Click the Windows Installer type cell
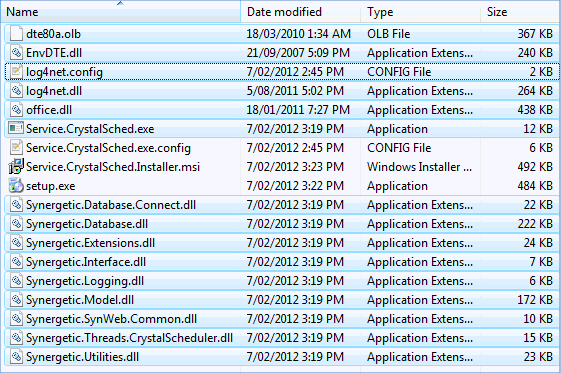Viewport: 561px width, 373px height. (x=419, y=167)
